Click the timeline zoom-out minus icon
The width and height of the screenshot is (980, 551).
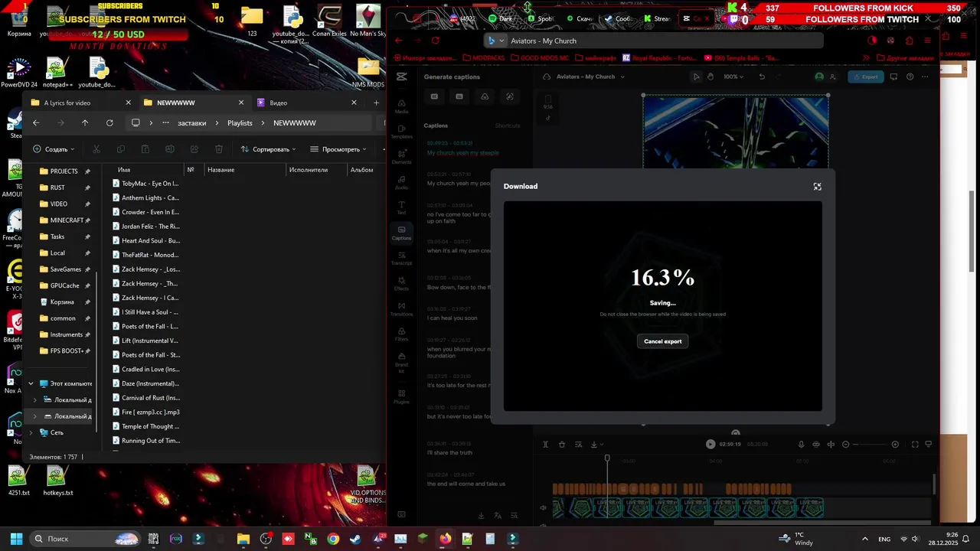coord(846,444)
